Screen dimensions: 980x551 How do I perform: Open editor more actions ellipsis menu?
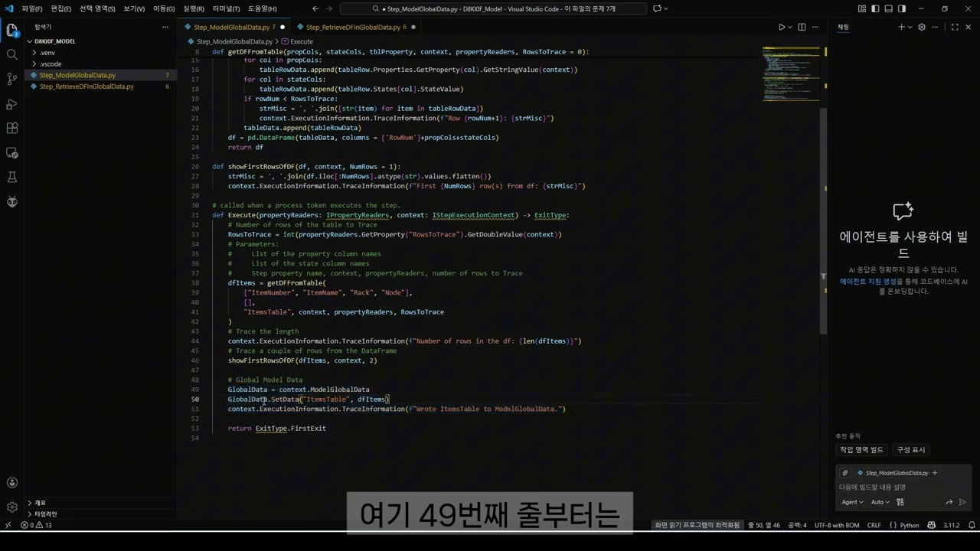click(816, 27)
